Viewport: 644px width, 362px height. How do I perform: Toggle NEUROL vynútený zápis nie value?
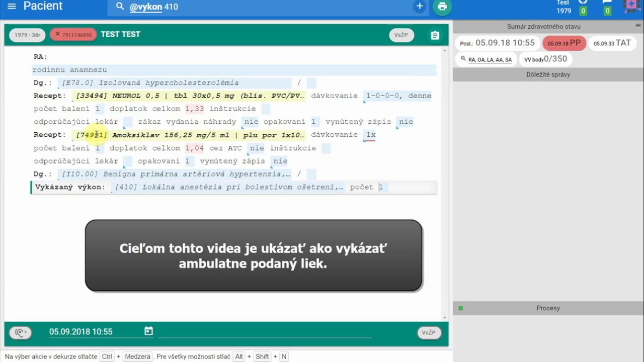click(406, 122)
